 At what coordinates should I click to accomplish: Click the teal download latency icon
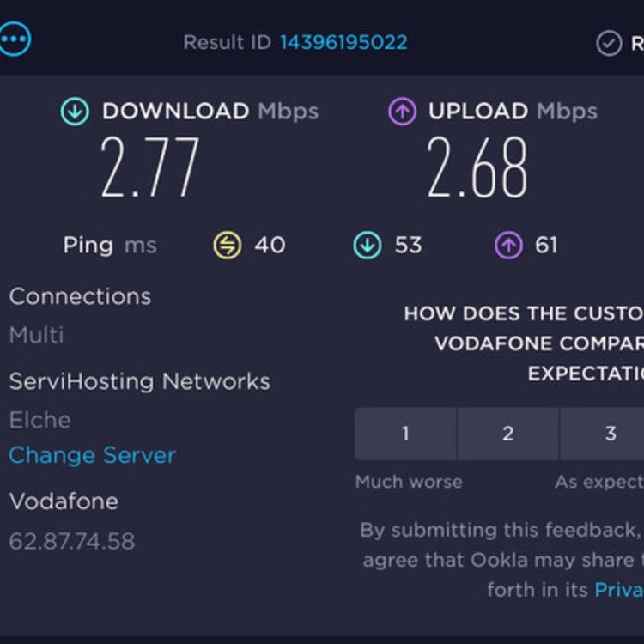(368, 246)
